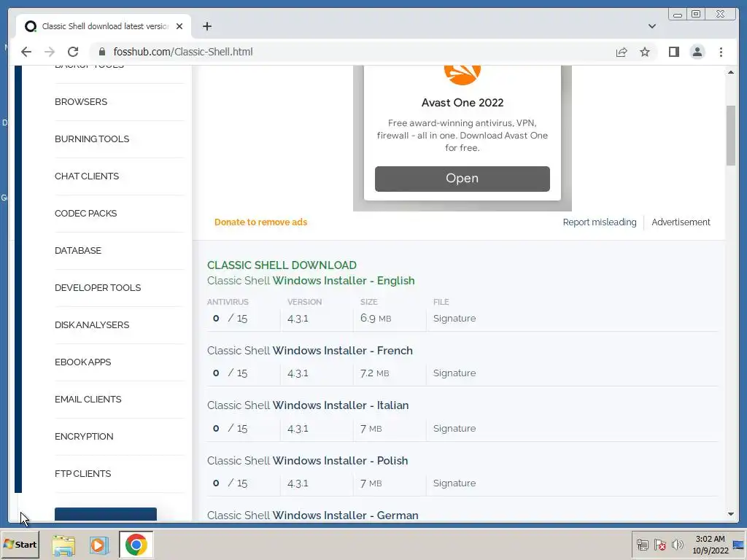
Task: Open the EBOOK APPS category
Action: 83,362
